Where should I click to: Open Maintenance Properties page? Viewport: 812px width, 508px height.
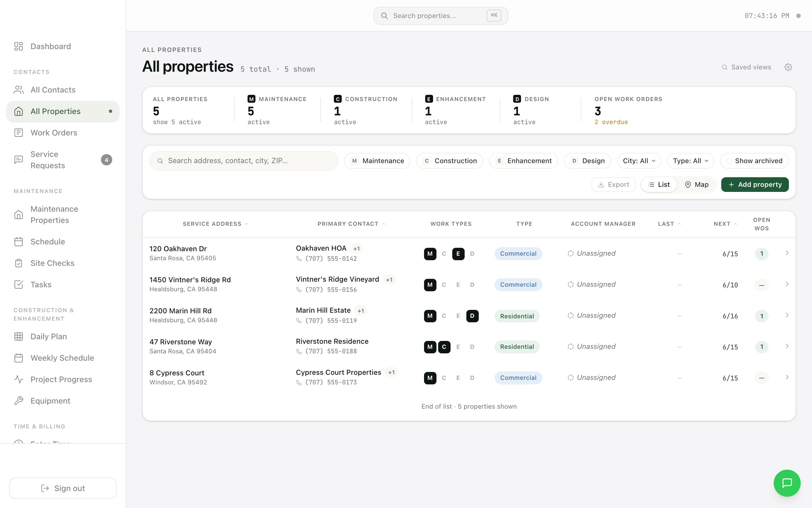(x=63, y=215)
